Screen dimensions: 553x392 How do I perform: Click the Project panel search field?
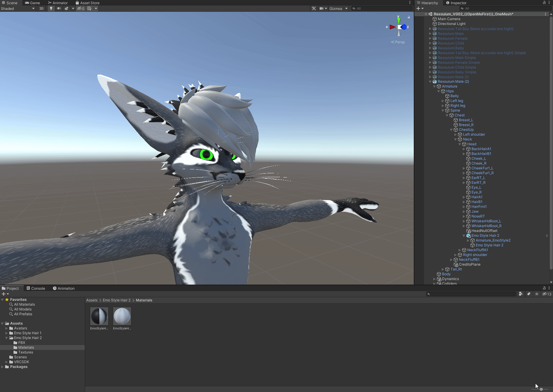coord(471,294)
